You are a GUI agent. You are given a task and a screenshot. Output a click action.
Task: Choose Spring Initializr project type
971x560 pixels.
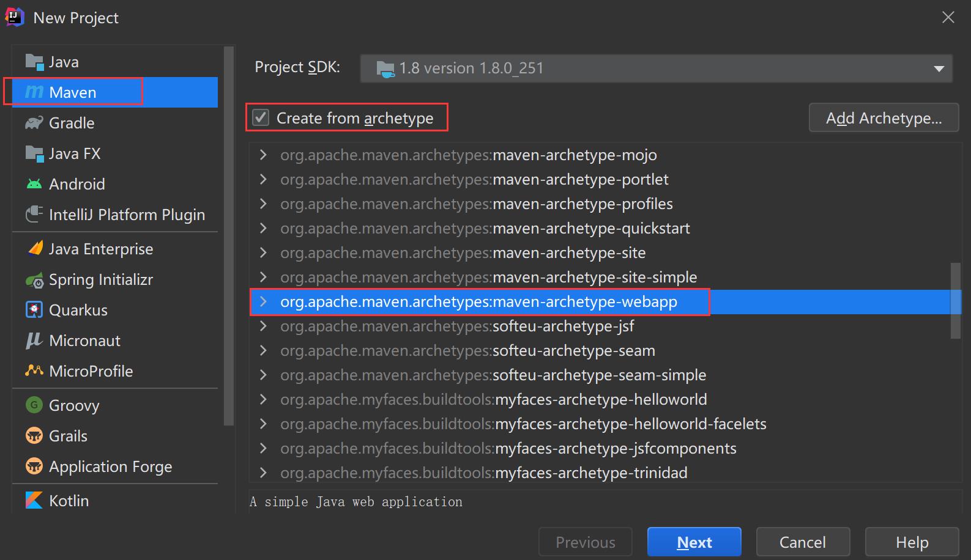[115, 279]
